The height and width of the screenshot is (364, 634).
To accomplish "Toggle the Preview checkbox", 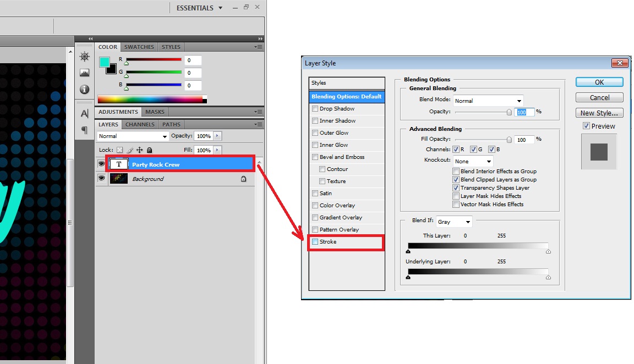I will click(x=586, y=126).
